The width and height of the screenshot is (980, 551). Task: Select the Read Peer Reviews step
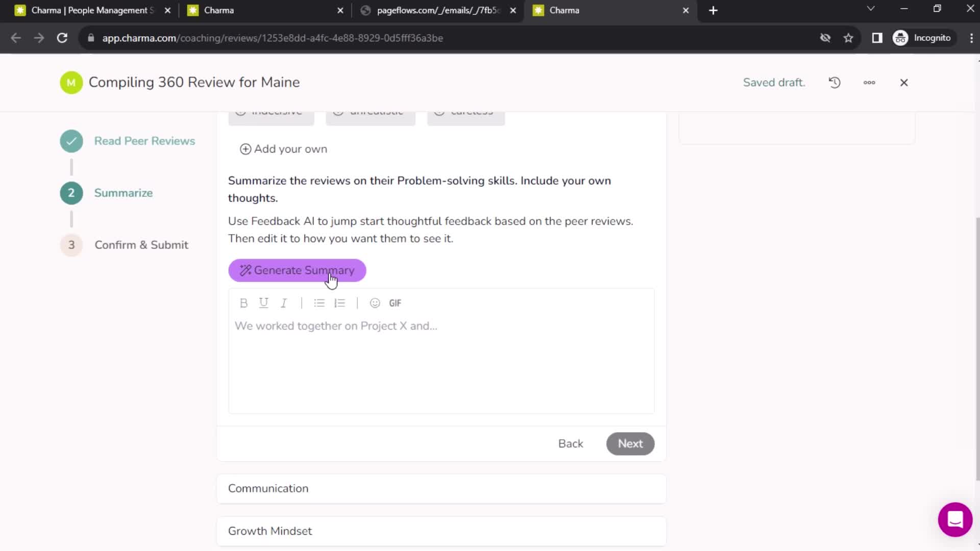[x=145, y=141]
